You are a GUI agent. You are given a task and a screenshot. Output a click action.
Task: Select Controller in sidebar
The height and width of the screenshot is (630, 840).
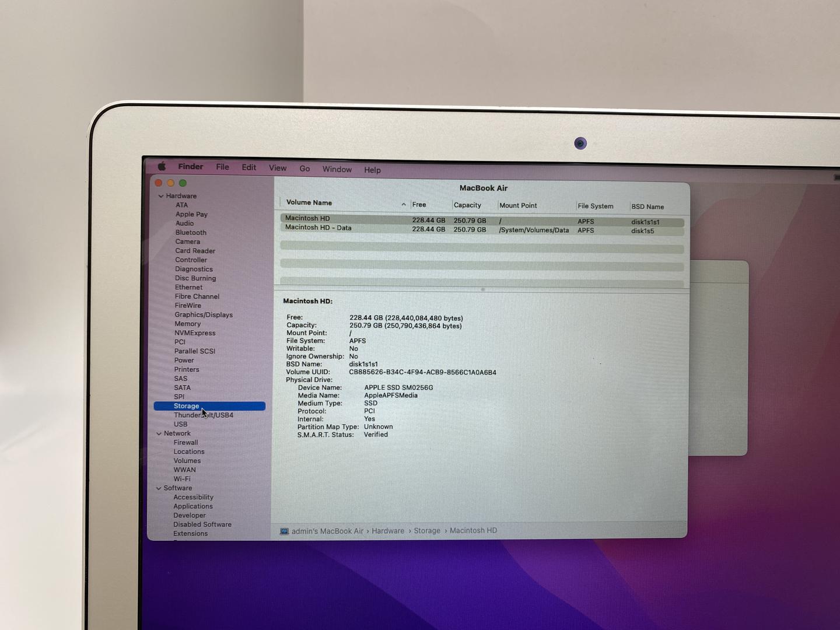191,260
